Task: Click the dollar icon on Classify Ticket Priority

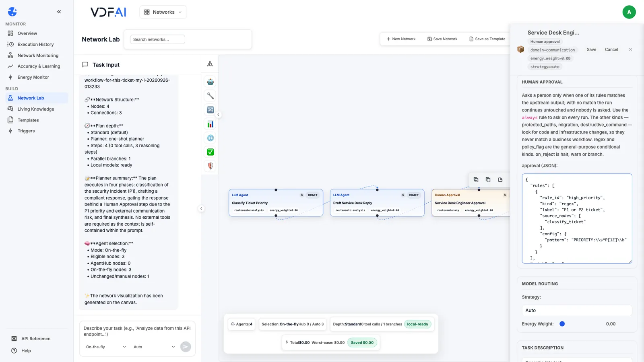Action: (x=302, y=195)
